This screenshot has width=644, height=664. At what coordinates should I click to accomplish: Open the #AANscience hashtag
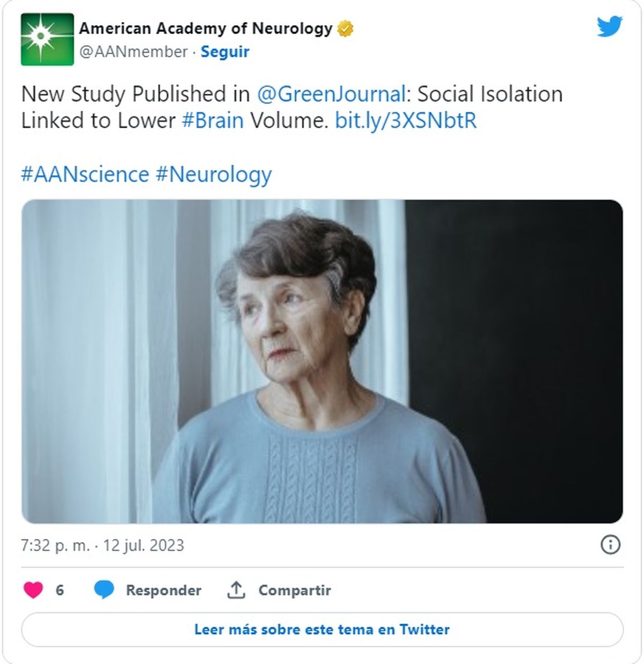tap(85, 174)
